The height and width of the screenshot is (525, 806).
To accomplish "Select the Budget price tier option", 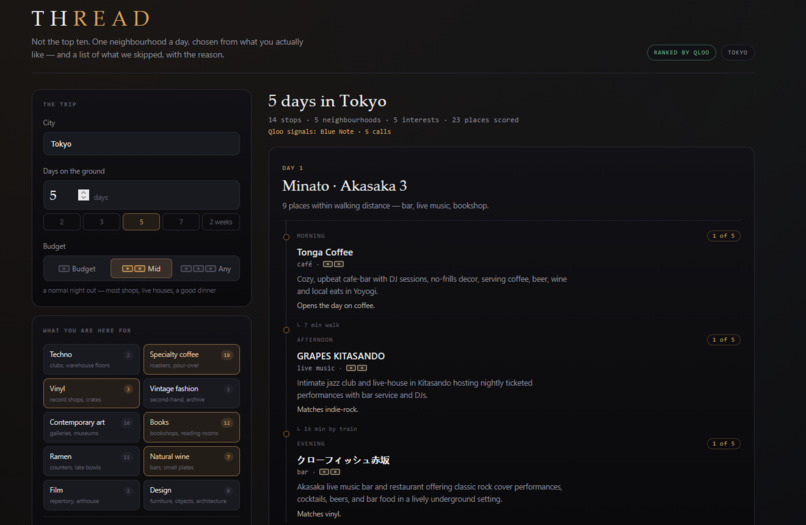I will 77,268.
